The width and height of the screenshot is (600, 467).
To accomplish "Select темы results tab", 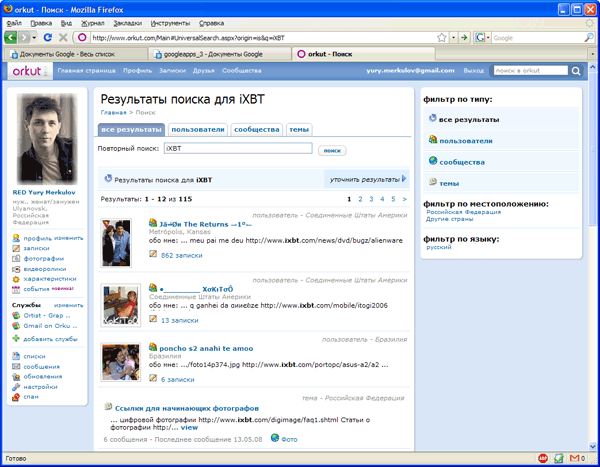I will [x=299, y=130].
